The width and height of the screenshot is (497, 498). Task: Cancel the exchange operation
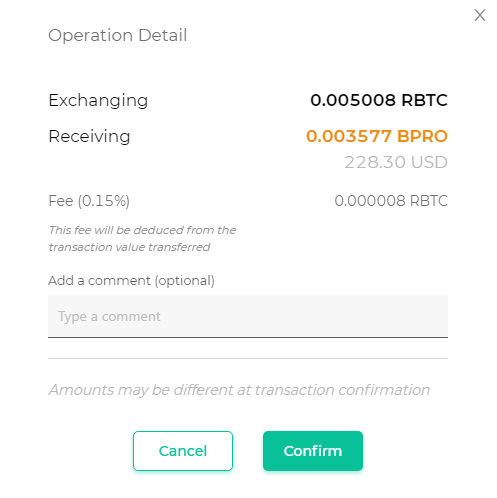pos(183,451)
